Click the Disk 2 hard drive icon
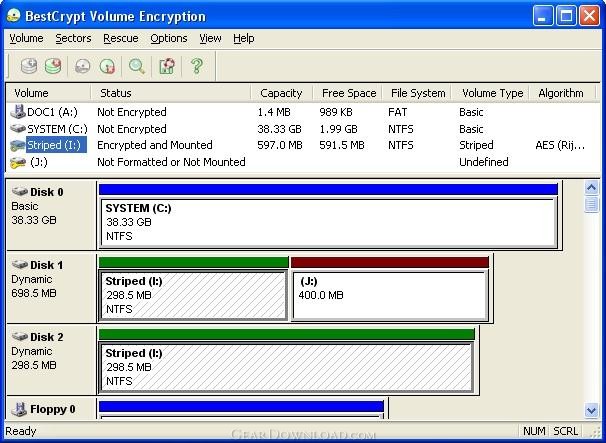Image resolution: width=606 pixels, height=443 pixels. pyautogui.click(x=20, y=336)
